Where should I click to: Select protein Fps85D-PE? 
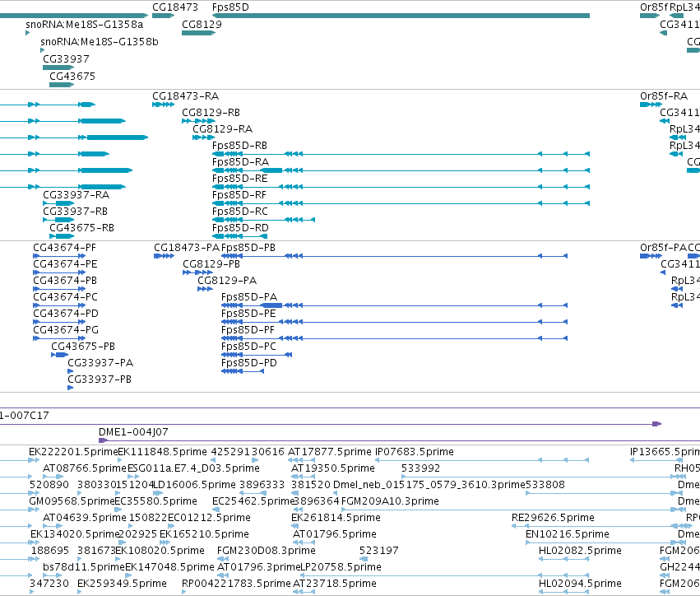(x=394, y=322)
